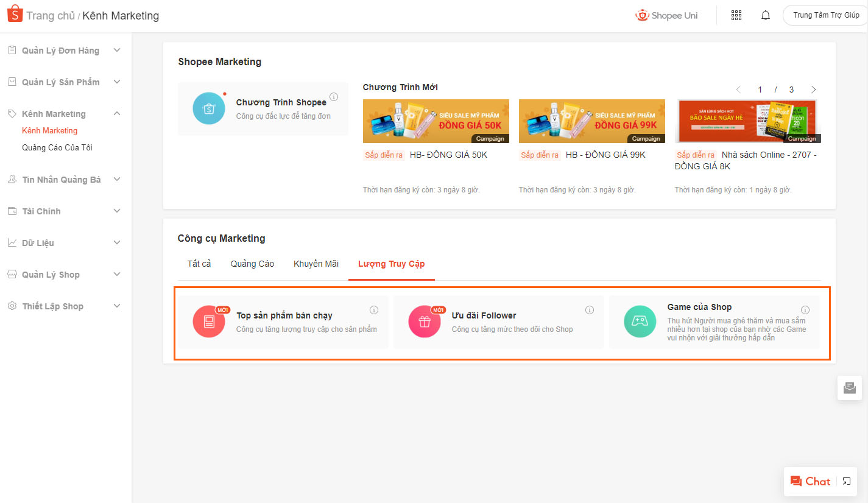Viewport: 868px width, 503px height.
Task: Click info icon beside Chương Trình Shopee
Action: (x=334, y=97)
